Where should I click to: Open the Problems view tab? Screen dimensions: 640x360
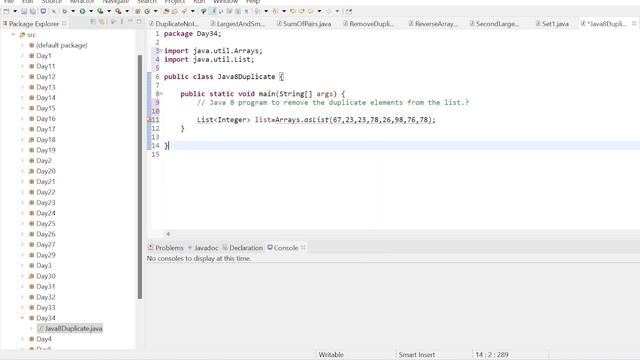click(x=166, y=248)
